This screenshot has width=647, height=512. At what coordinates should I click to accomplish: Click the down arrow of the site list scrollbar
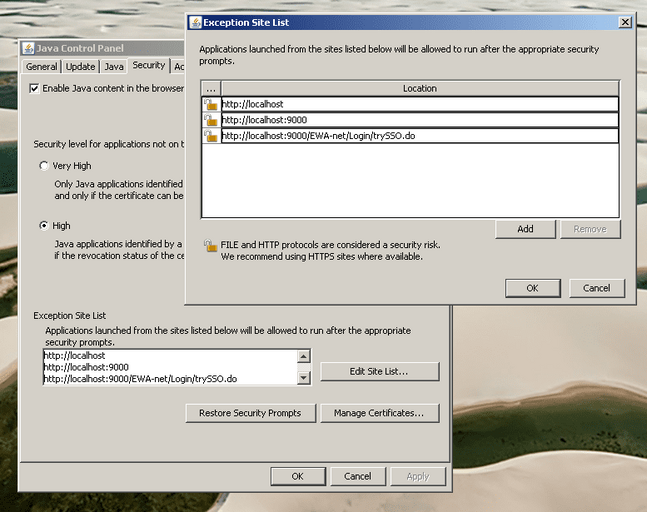[304, 378]
